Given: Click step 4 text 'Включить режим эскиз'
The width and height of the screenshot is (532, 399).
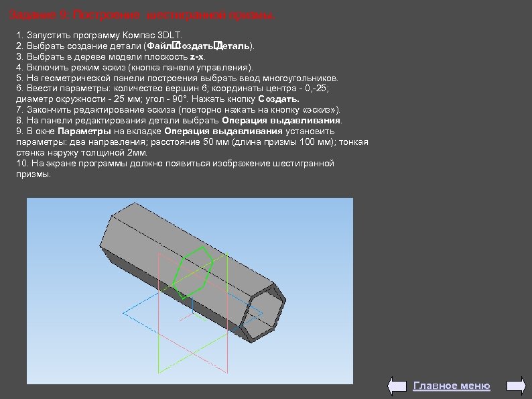Looking at the screenshot, I should 76,67.
